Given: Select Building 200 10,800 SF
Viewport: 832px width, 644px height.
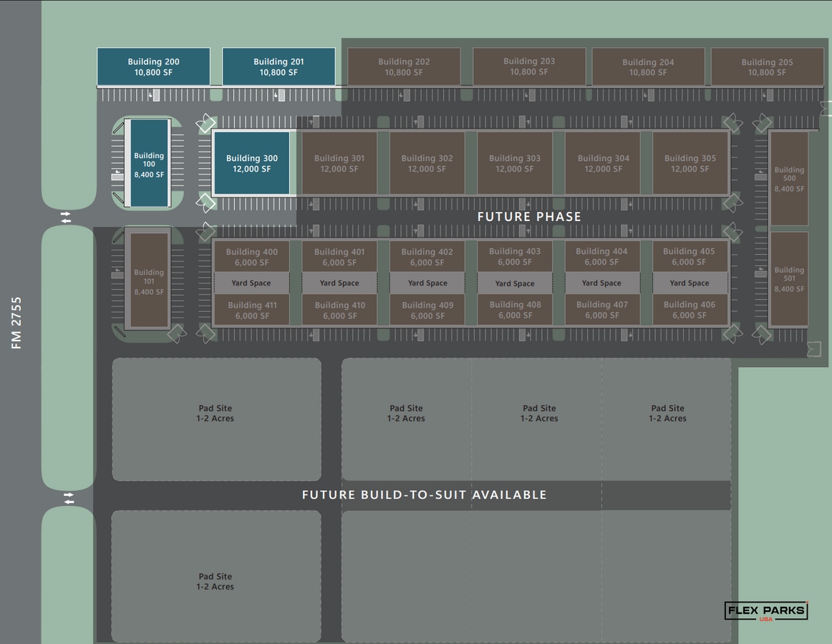Looking at the screenshot, I should (x=153, y=67).
